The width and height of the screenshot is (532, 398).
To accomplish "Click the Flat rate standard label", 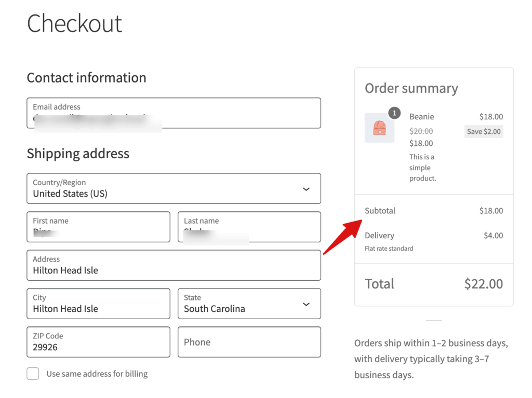I will pos(389,249).
